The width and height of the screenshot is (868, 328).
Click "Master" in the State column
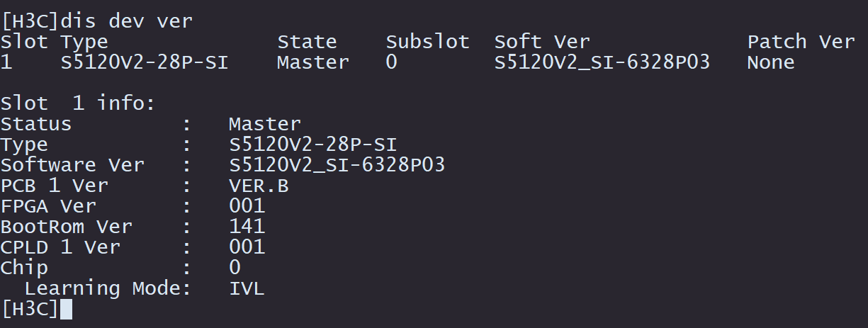(x=312, y=62)
